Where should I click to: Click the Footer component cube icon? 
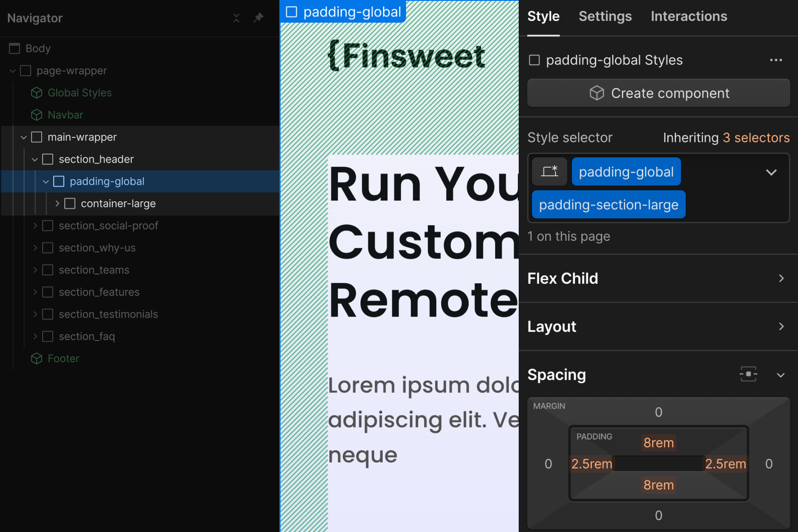(36, 358)
